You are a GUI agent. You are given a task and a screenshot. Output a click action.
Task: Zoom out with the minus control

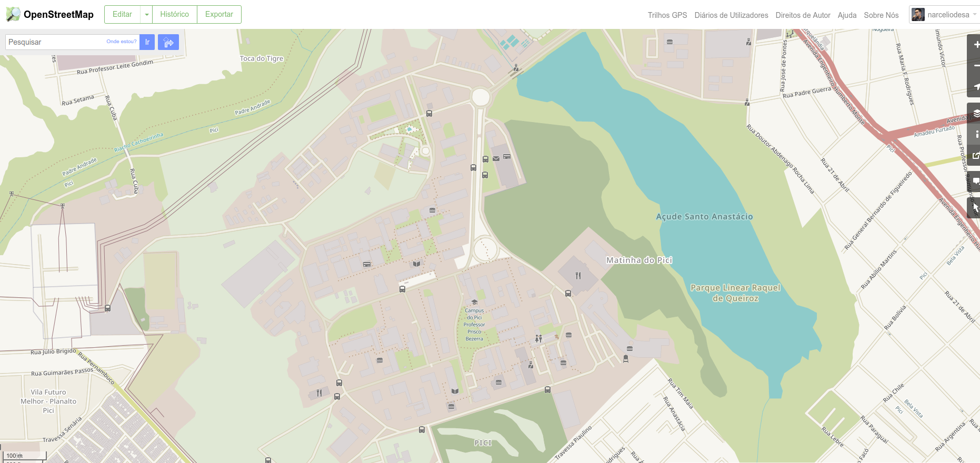976,66
